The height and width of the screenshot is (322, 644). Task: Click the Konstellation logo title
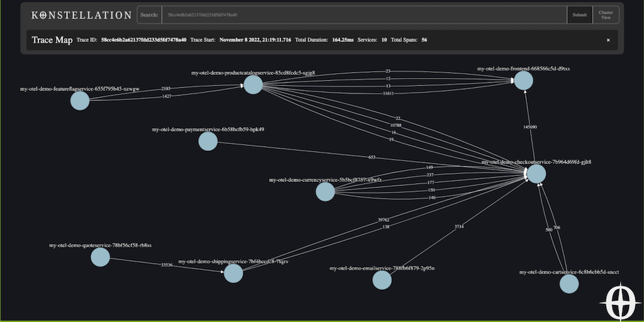tap(81, 15)
